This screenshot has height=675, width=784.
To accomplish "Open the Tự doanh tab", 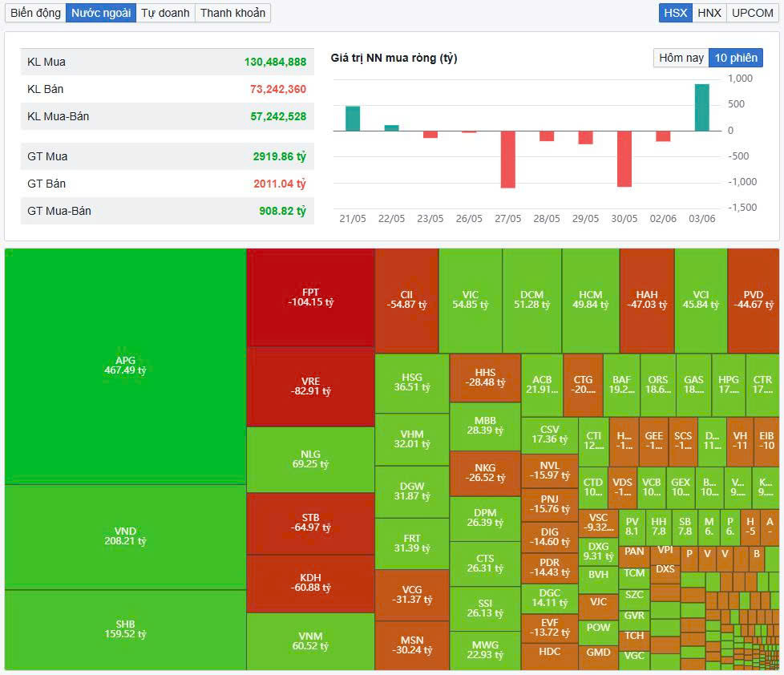I will [x=165, y=13].
